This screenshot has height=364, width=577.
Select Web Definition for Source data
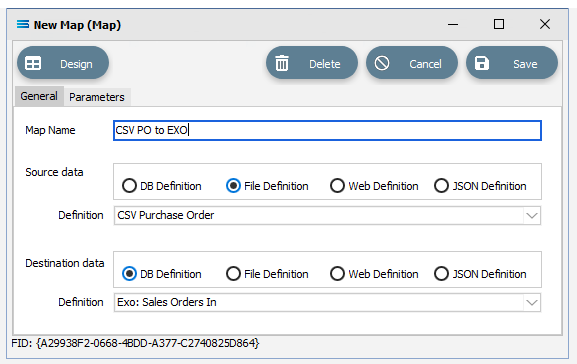tap(337, 186)
